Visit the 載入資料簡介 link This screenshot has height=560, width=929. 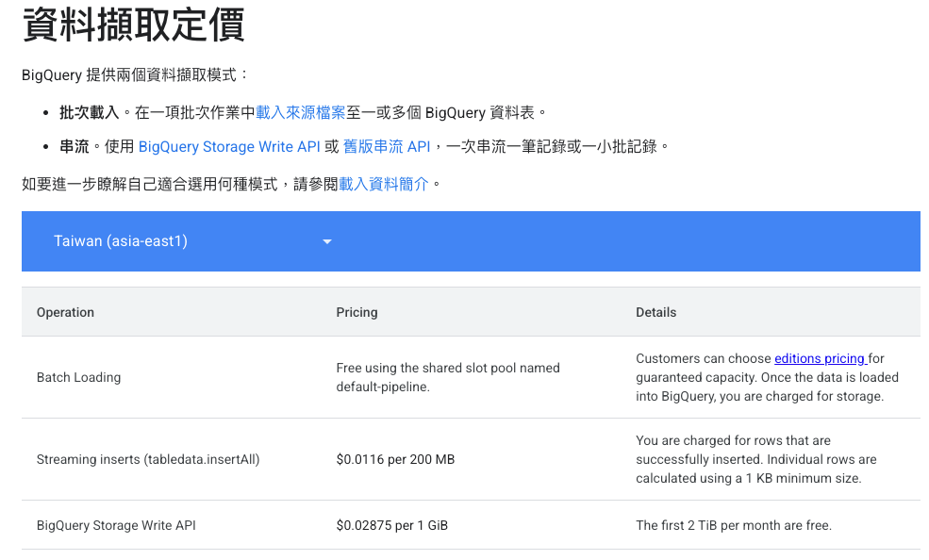tap(383, 184)
